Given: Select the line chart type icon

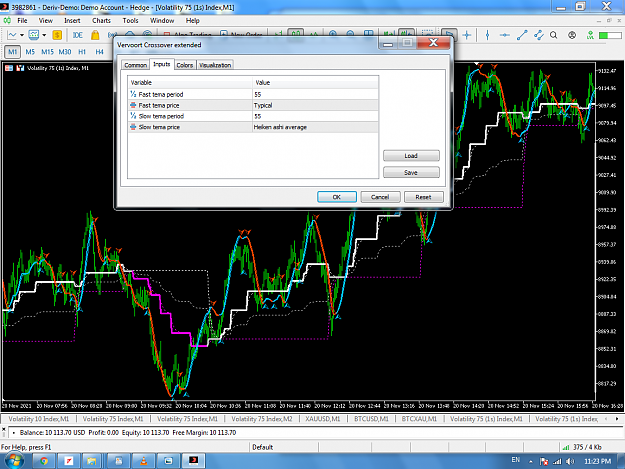Looking at the screenshot, I should (x=12, y=35).
